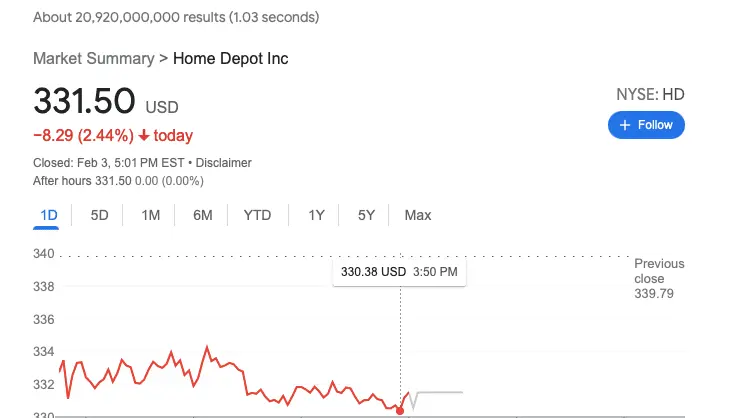This screenshot has width=736, height=418.
Task: Click the red data point on chart
Action: point(400,410)
